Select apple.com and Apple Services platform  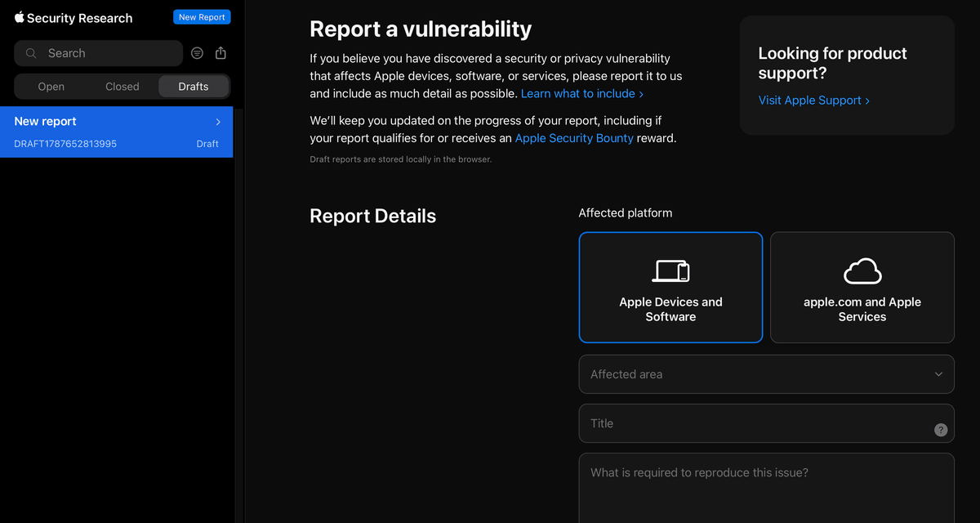[862, 288]
